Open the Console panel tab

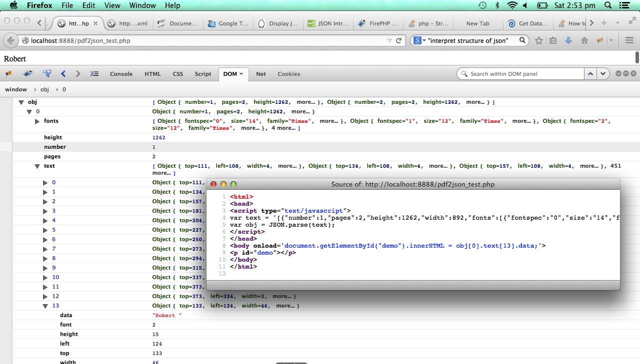tap(121, 74)
